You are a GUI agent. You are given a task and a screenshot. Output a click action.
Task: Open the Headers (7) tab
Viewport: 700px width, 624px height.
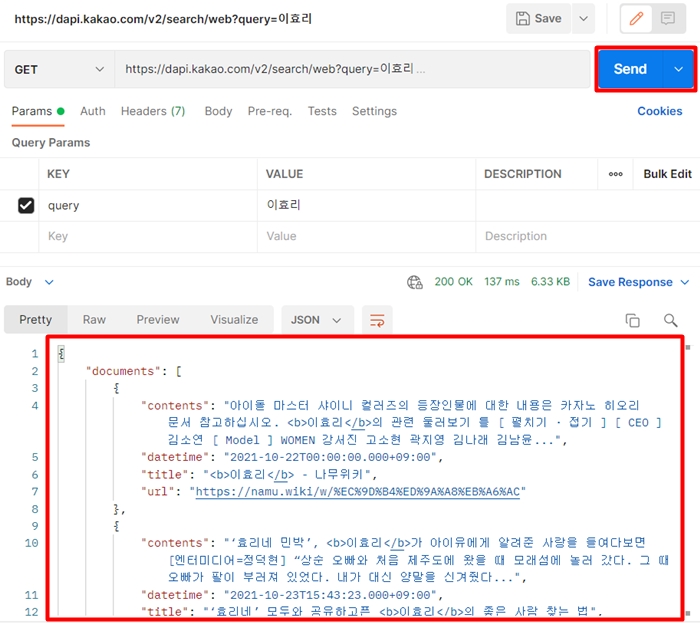tap(153, 111)
